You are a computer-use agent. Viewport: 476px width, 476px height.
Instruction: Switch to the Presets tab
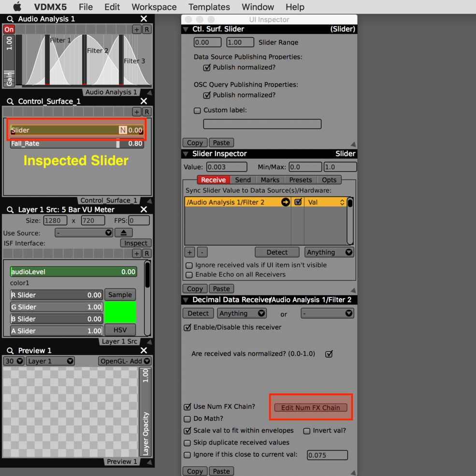pos(301,180)
